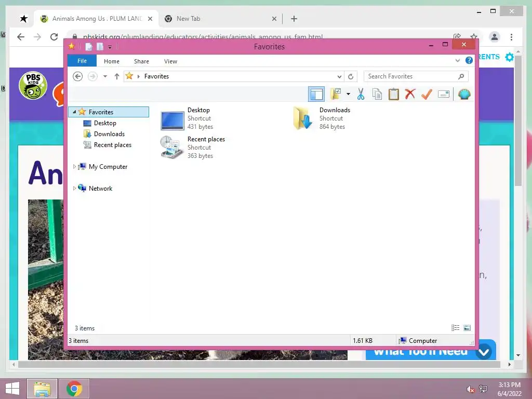Switch to large thumbnails view icon
532x399 pixels.
(467, 328)
